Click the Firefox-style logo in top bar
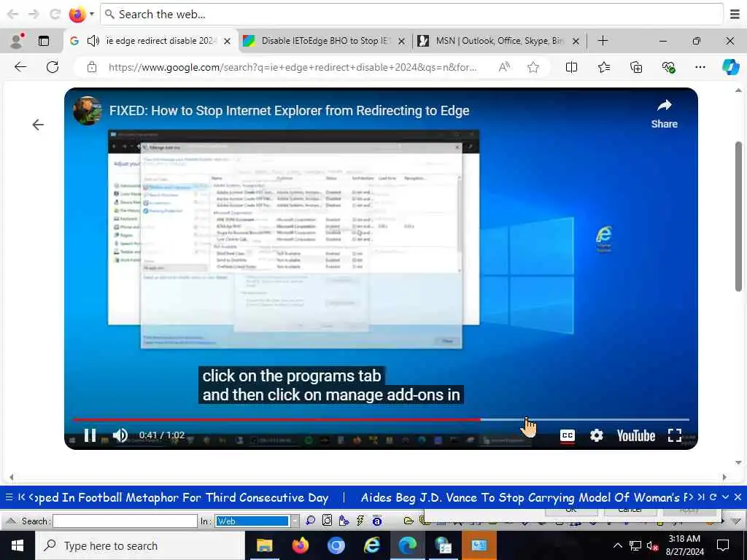Image resolution: width=747 pixels, height=560 pixels. [x=77, y=15]
